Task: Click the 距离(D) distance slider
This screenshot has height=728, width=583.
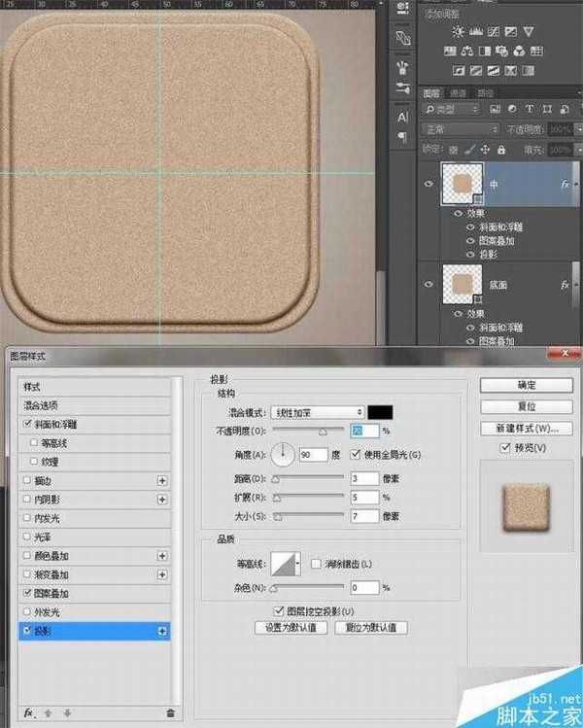Action: click(x=308, y=478)
